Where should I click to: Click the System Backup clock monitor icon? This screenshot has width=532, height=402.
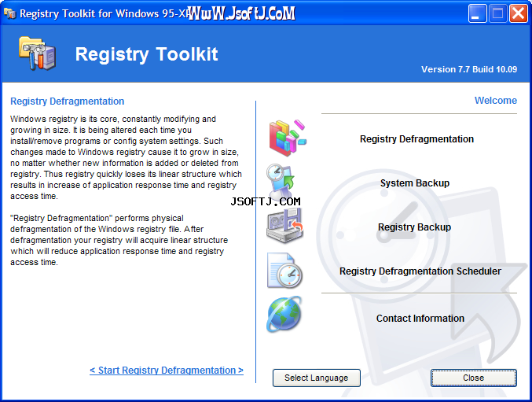(281, 181)
